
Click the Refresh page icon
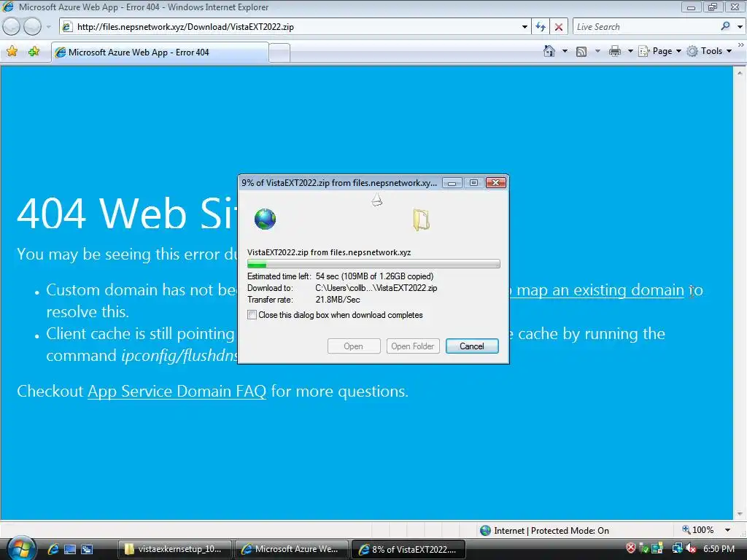[541, 27]
